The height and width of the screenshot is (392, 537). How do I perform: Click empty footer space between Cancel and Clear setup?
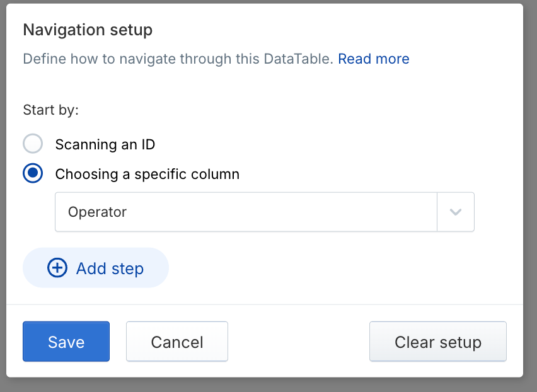[298, 342]
